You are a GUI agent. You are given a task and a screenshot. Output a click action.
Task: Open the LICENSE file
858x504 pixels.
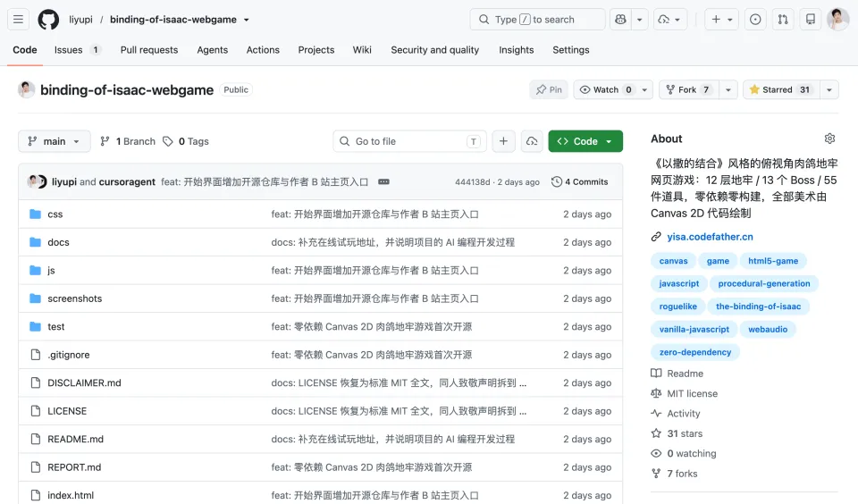[x=67, y=411]
